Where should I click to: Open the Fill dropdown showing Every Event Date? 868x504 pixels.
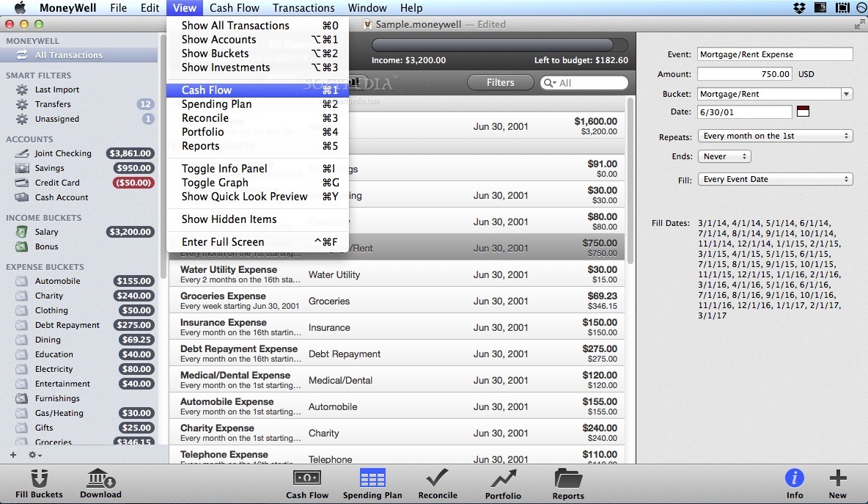point(775,178)
